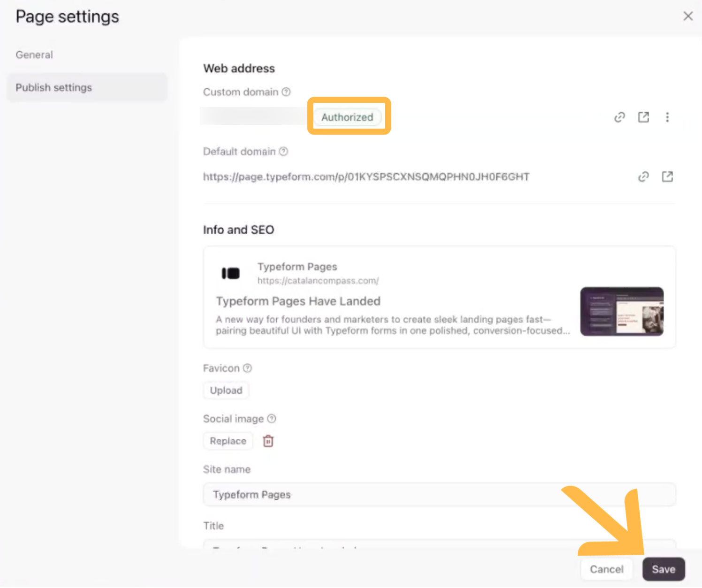Close the Page settings dialog

click(688, 16)
